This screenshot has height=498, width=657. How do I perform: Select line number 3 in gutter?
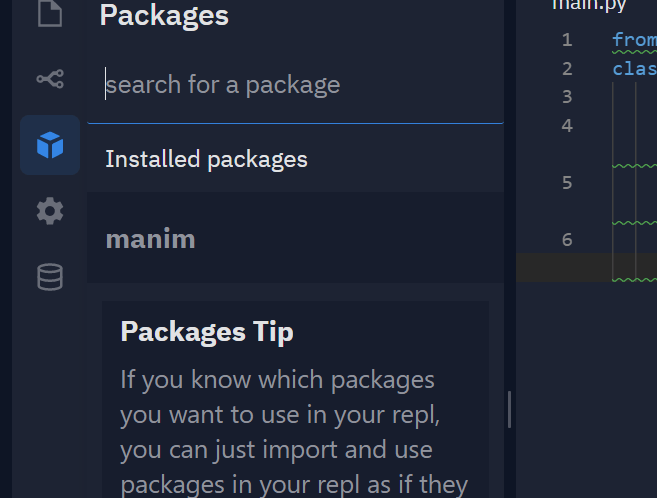[x=567, y=97]
